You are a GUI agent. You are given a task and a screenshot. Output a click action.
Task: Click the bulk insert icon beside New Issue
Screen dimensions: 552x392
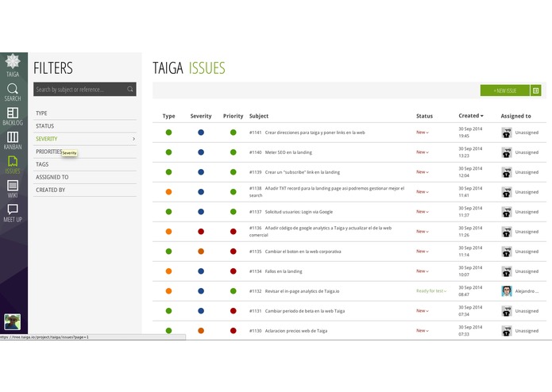[535, 90]
